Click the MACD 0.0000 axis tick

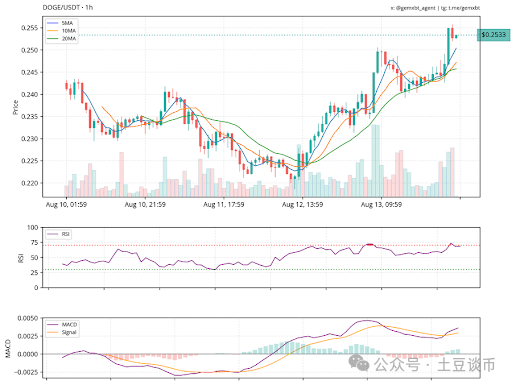(28, 354)
